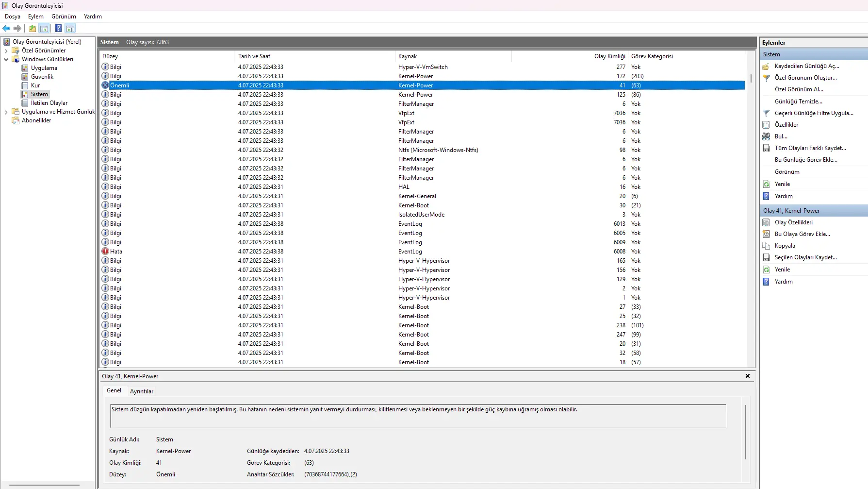868x489 pixels.
Task: Click the Bu Olaya Görev Ekle icon
Action: tap(766, 234)
